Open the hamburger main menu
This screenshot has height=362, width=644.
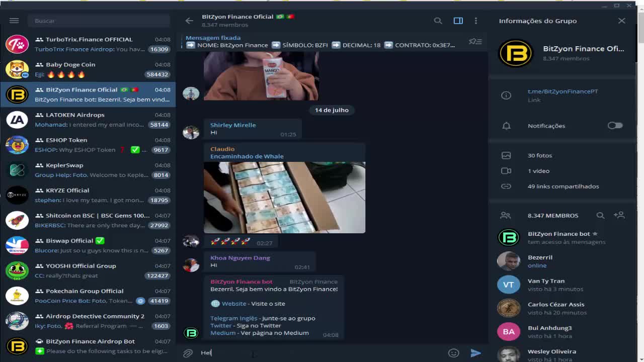point(14,21)
